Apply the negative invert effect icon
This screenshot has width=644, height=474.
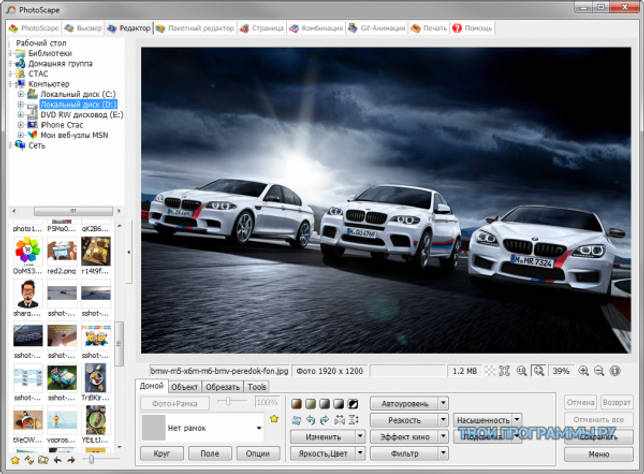click(353, 404)
